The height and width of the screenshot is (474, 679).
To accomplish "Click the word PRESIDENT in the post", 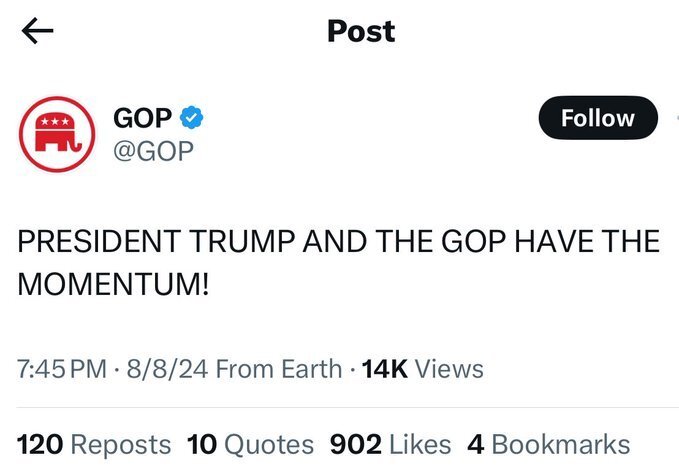I will 99,241.
